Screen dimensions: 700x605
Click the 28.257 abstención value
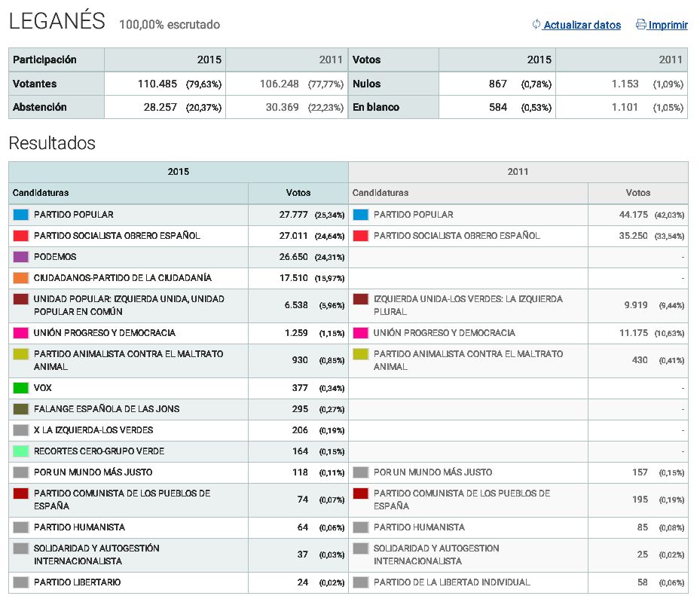[x=160, y=107]
